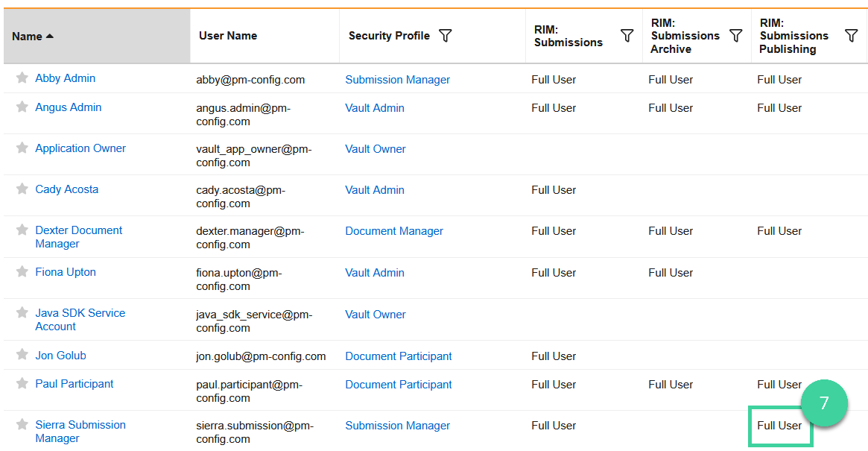The image size is (868, 451).
Task: Click Dexter's Submissions Publishing Full User
Action: coord(779,231)
